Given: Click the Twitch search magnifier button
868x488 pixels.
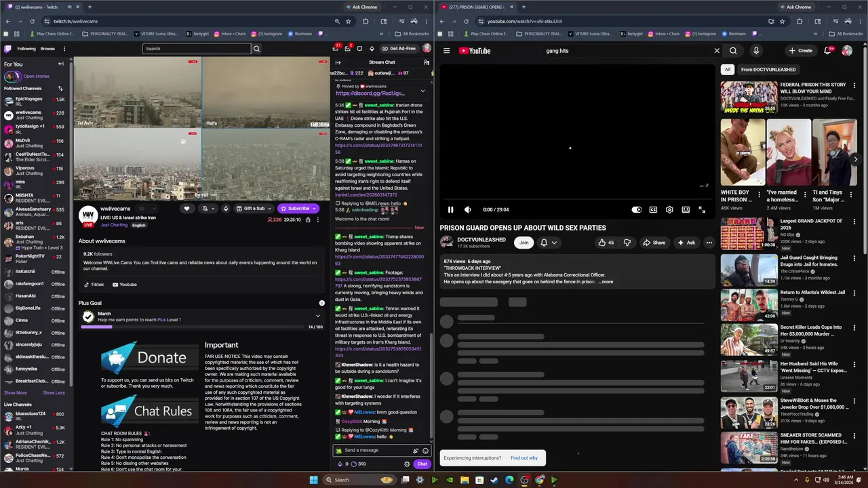Looking at the screenshot, I should [x=256, y=49].
